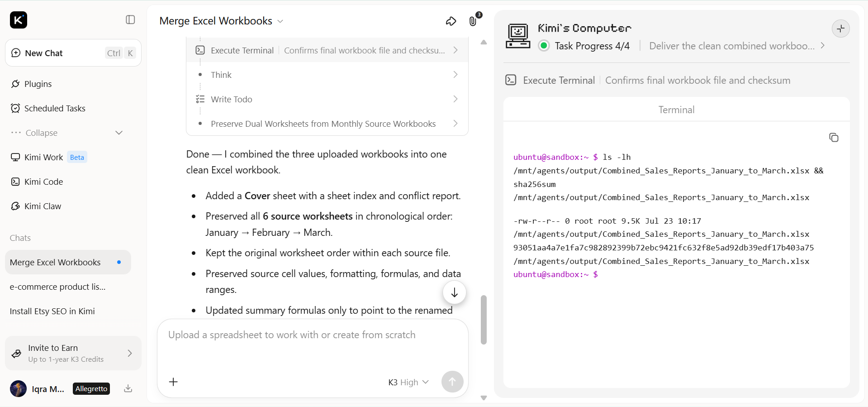This screenshot has height=407, width=868.
Task: Click the download app icon near the profile
Action: click(128, 388)
